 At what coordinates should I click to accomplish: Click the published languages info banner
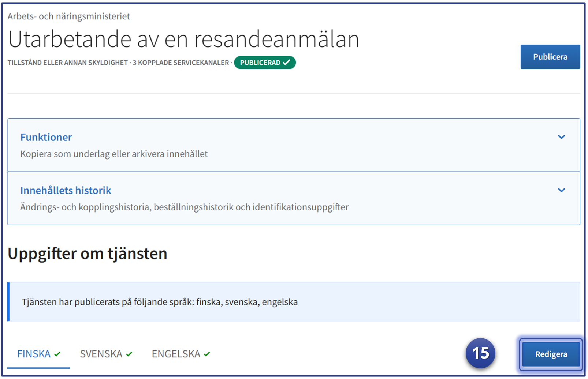point(294,302)
